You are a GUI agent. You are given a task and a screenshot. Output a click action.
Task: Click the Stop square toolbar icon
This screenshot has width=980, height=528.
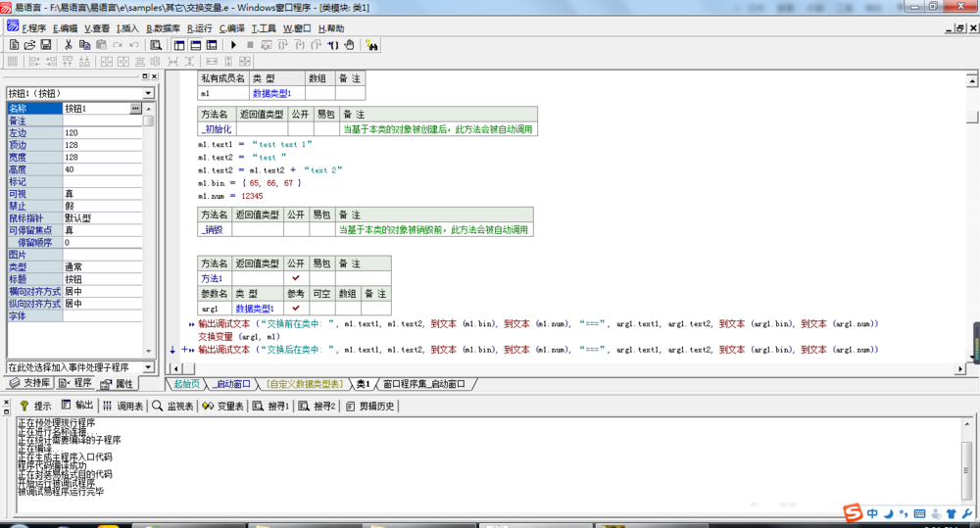(x=250, y=45)
